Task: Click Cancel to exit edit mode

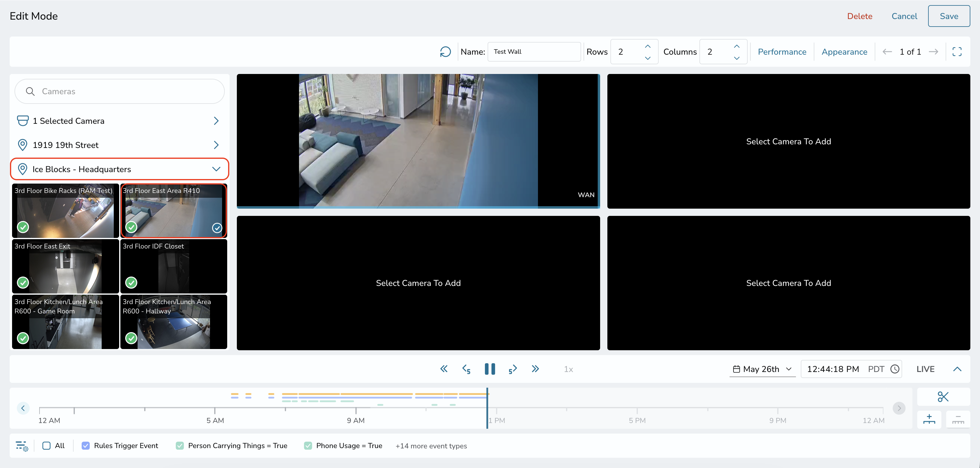Action: point(904,16)
